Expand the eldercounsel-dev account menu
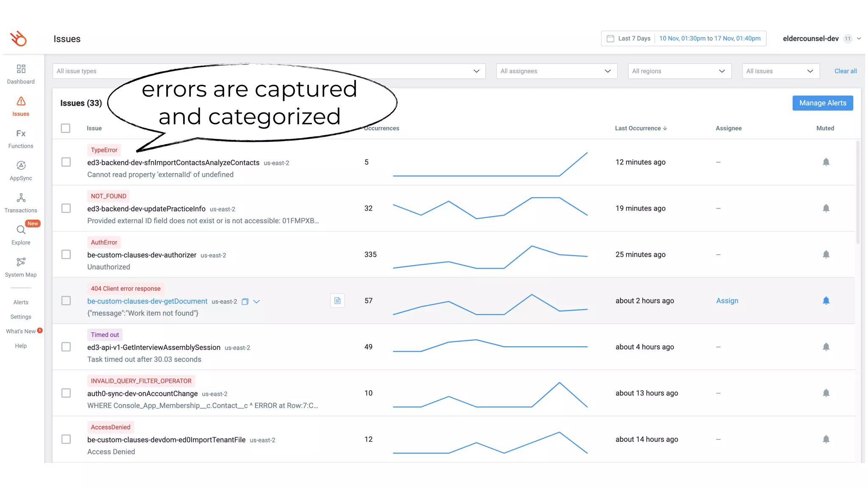The image size is (868, 488). (859, 39)
